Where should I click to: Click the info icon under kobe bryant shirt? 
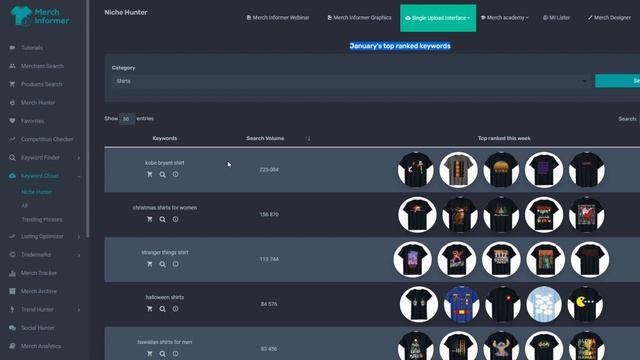[176, 174]
